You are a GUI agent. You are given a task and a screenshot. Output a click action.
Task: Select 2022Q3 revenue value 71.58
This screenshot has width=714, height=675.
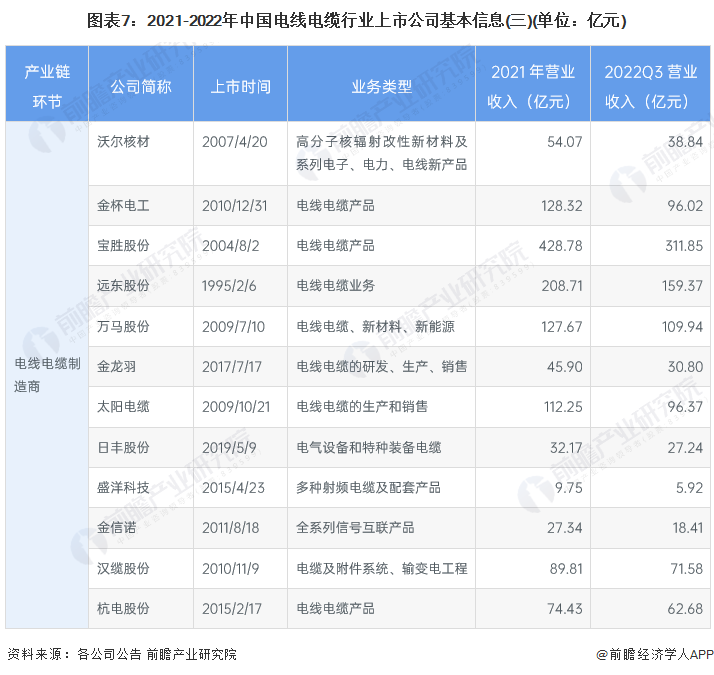tap(687, 568)
